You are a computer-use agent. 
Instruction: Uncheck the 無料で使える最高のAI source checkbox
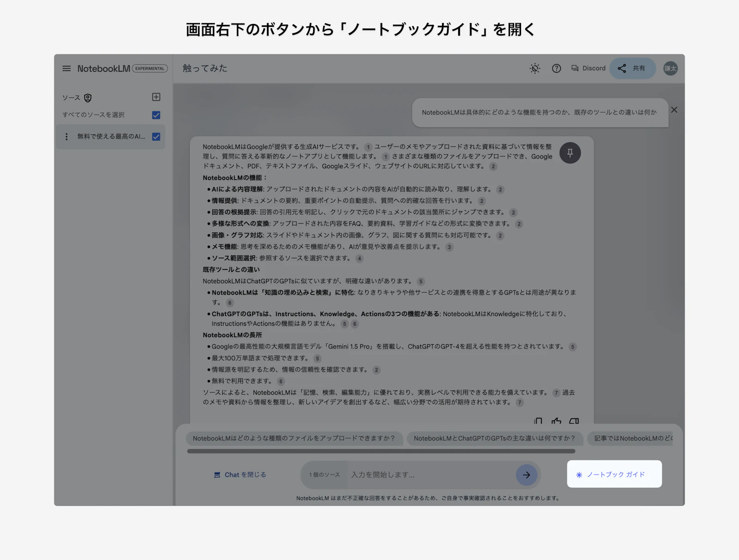[156, 137]
